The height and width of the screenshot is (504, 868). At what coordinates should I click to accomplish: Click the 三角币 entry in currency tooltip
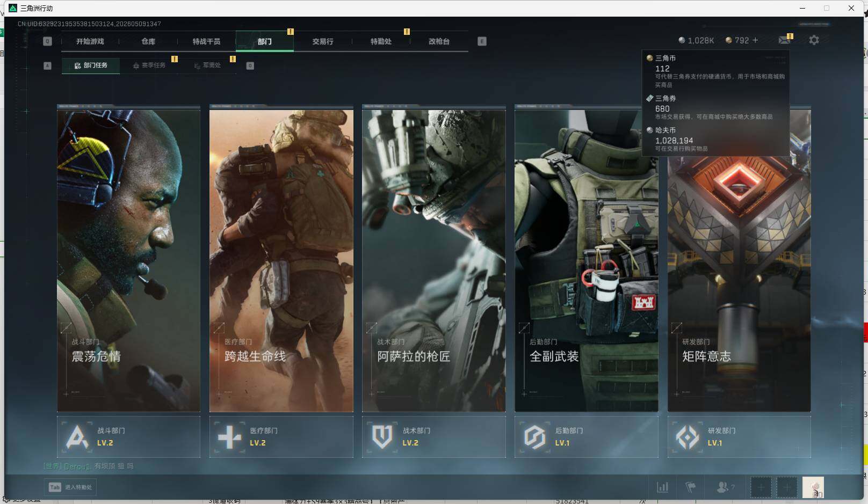(716, 71)
